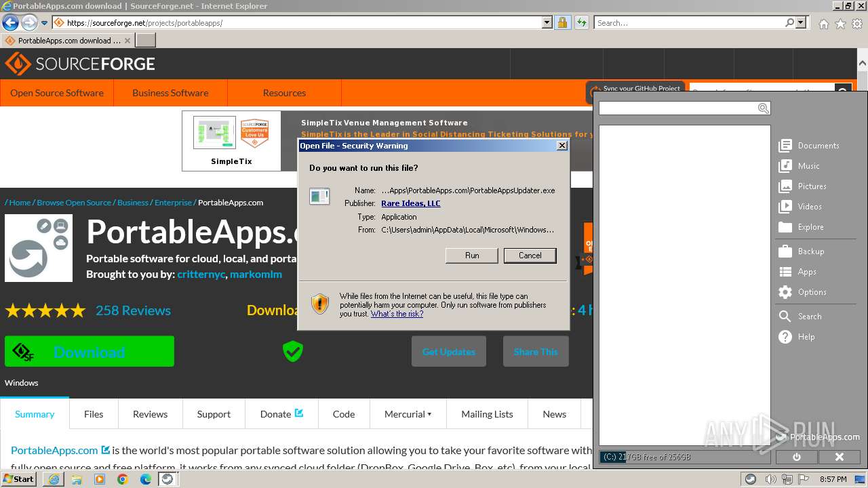Switch to the Reviews tab

click(150, 414)
